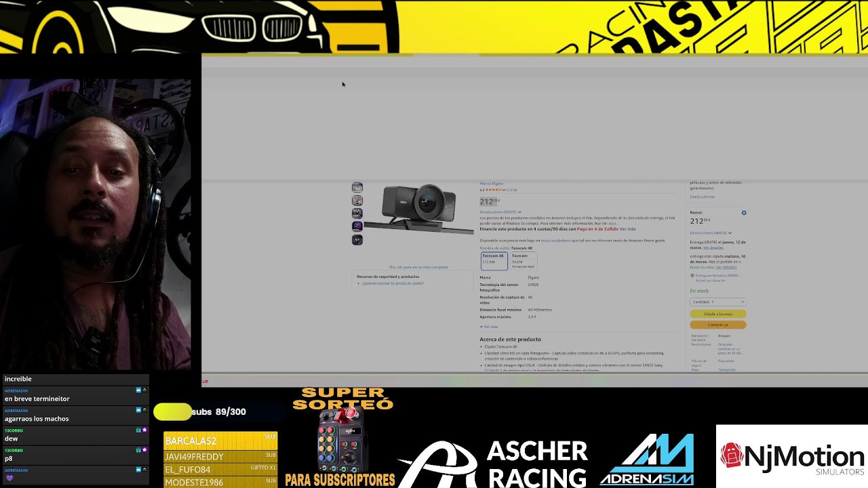Click subscriber name 'MODESTE1986'
The width and height of the screenshot is (868, 488).
point(194,483)
